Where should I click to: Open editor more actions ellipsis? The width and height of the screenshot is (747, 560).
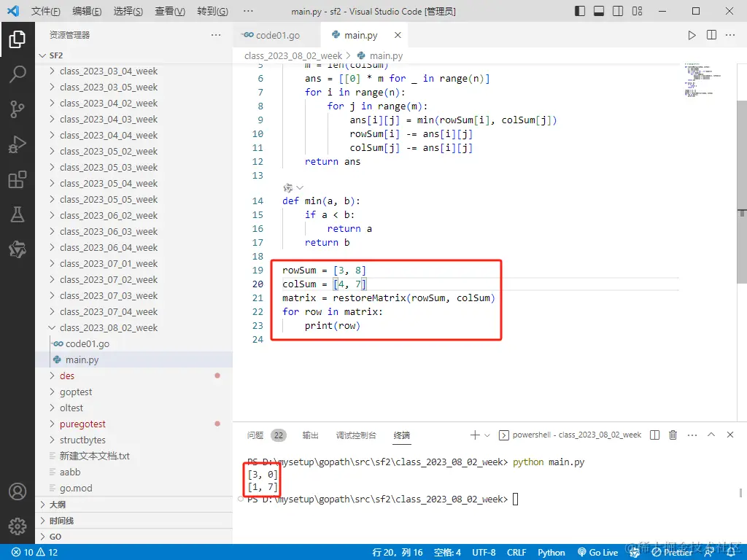click(x=729, y=35)
